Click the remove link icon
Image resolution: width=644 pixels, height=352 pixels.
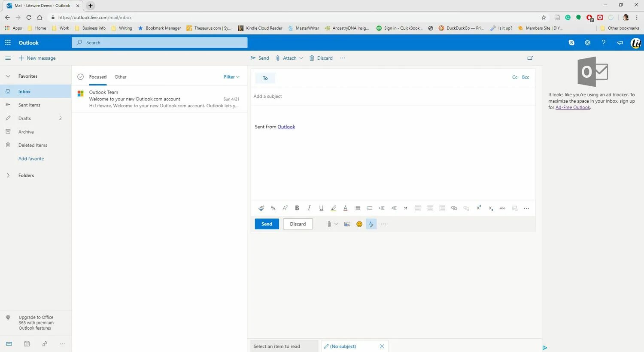click(x=466, y=208)
